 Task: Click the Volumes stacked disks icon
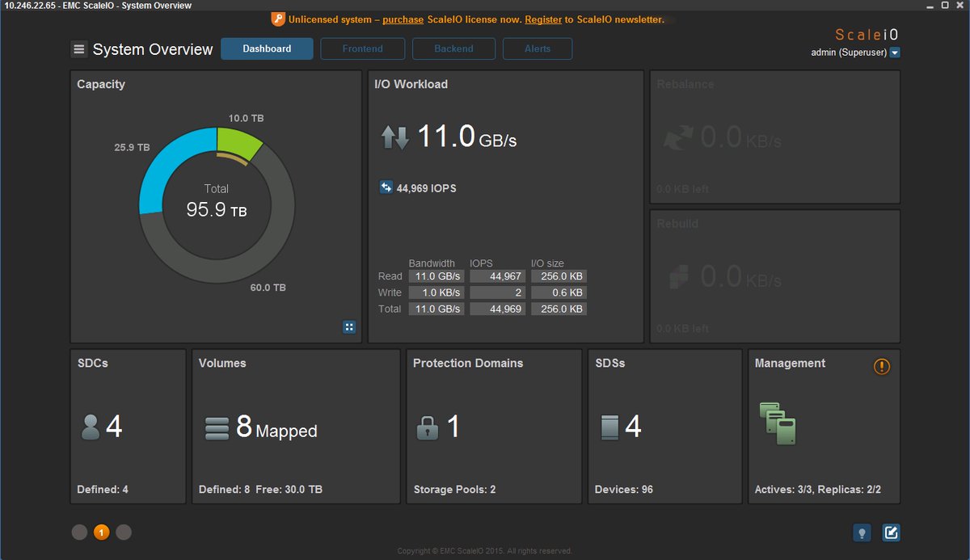[217, 428]
